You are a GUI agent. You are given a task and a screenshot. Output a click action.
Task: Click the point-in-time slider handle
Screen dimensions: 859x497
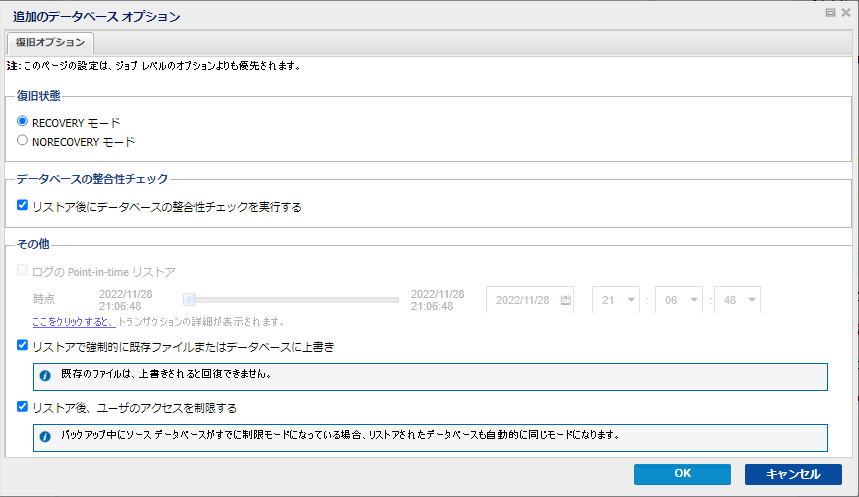(190, 300)
